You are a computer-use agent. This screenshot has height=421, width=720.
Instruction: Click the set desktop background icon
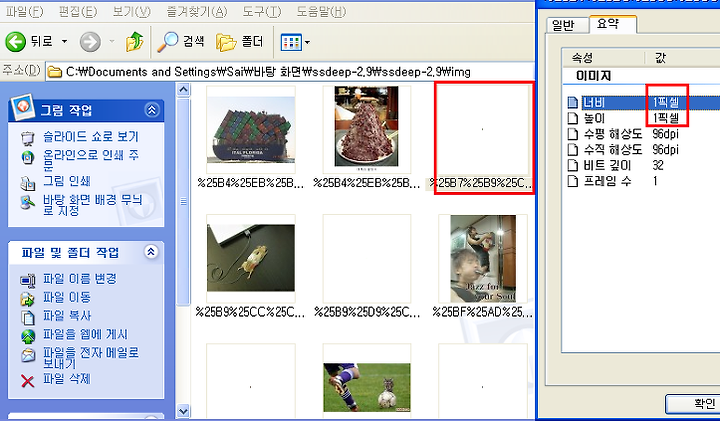[28, 202]
